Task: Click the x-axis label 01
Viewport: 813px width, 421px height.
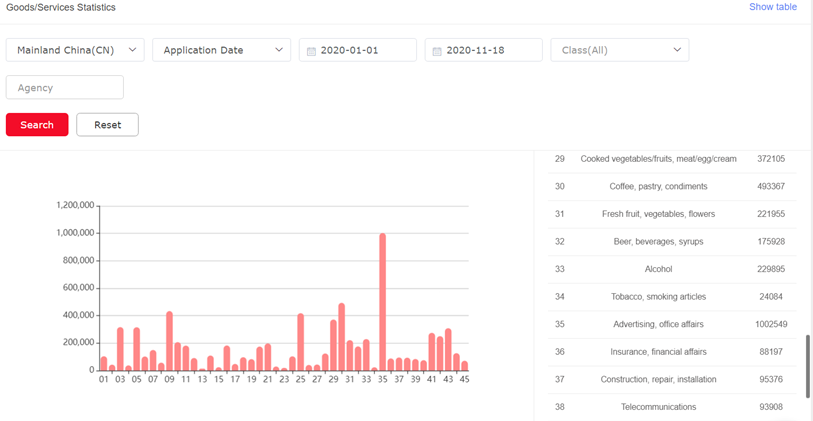Action: (x=104, y=379)
